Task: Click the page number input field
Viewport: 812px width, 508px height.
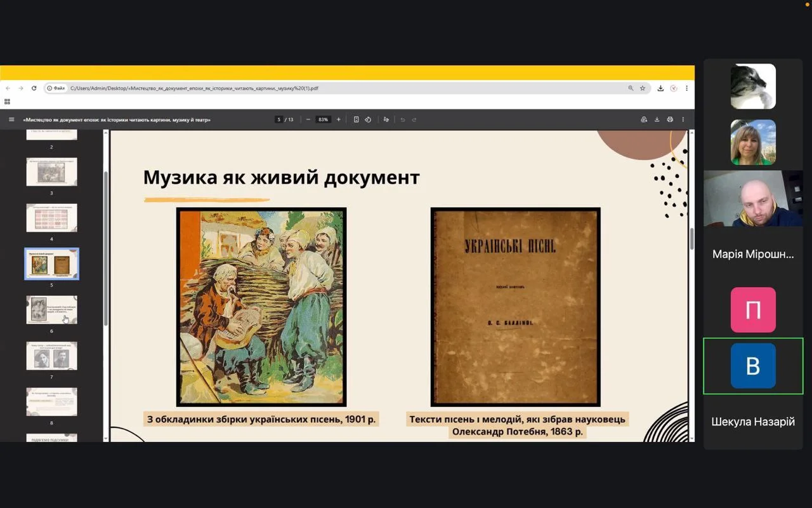Action: 278,119
